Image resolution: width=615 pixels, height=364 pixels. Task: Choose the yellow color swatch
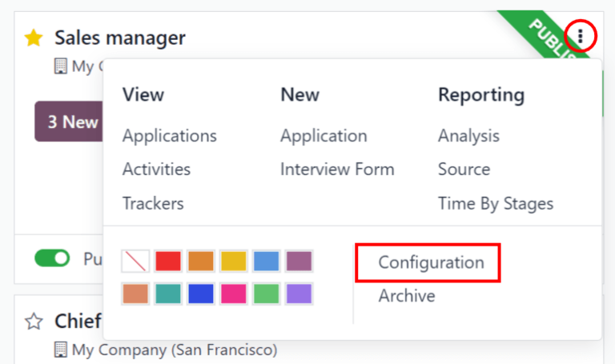(x=233, y=261)
